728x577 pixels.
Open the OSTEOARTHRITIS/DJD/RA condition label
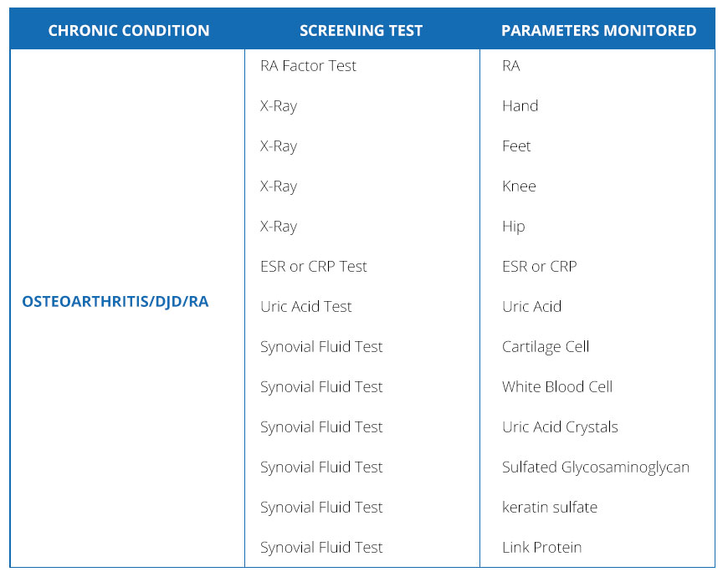point(115,302)
